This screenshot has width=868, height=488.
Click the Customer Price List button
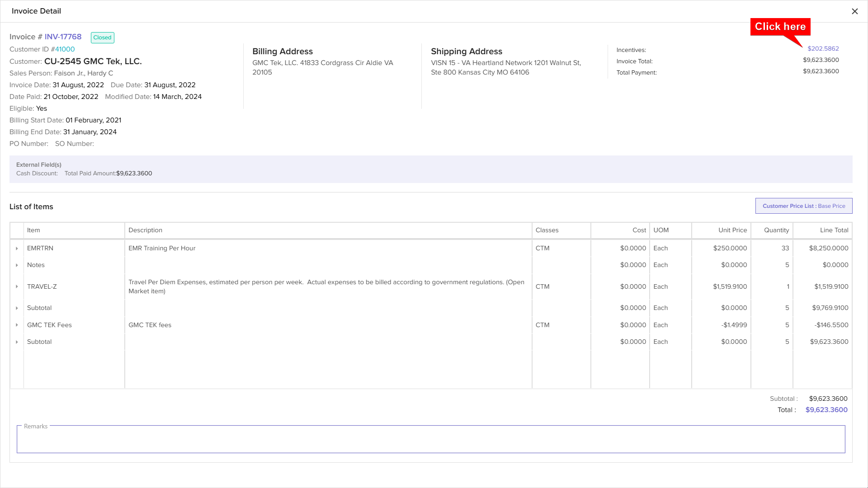click(803, 206)
